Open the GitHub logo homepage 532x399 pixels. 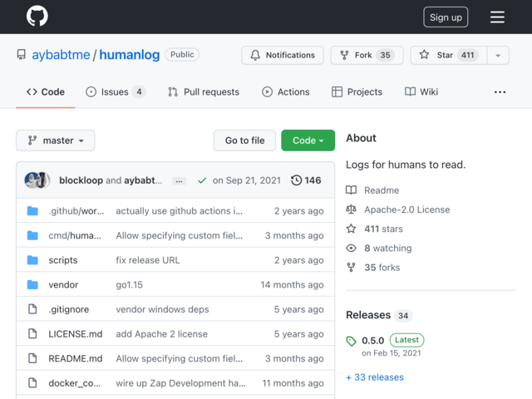click(x=37, y=16)
